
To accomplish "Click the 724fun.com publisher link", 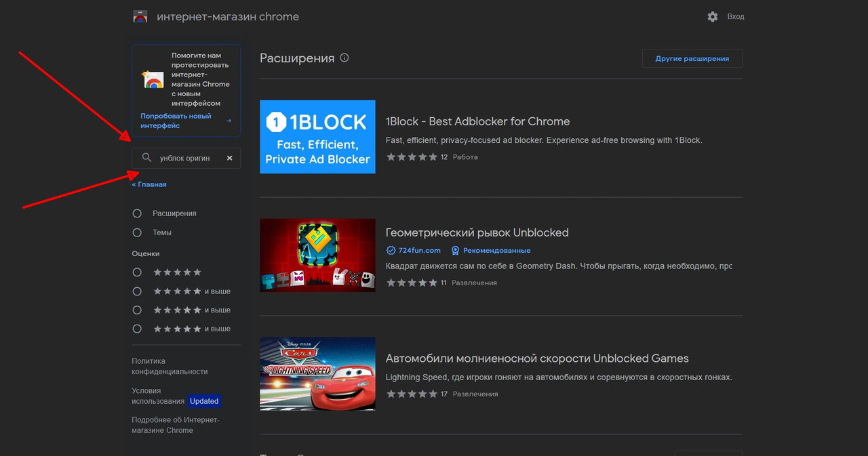I will [420, 250].
